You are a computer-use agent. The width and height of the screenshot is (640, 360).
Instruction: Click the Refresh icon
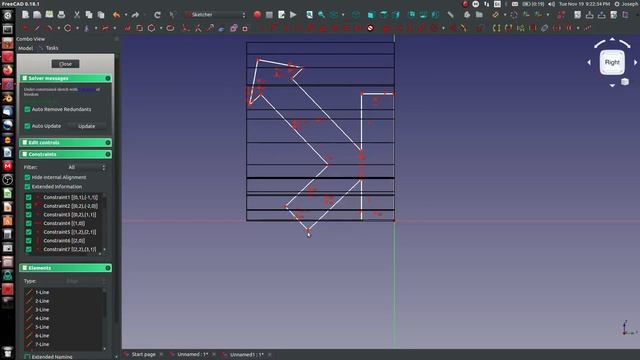click(158, 15)
